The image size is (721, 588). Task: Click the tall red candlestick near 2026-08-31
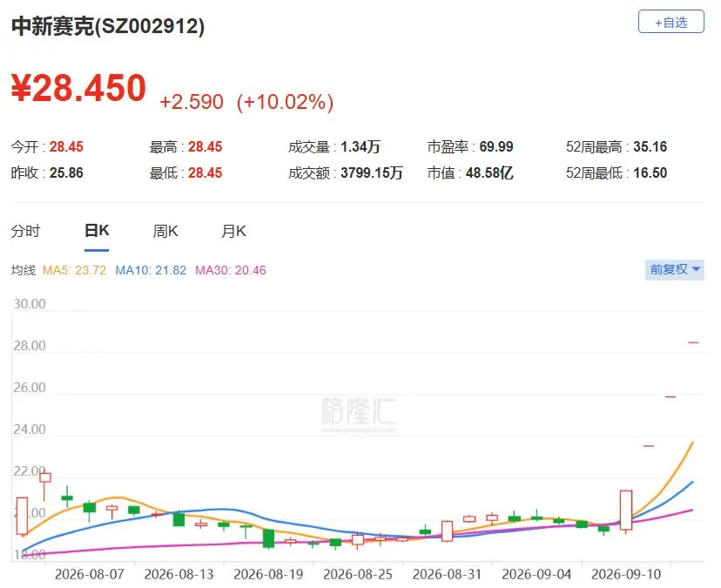coord(447,531)
